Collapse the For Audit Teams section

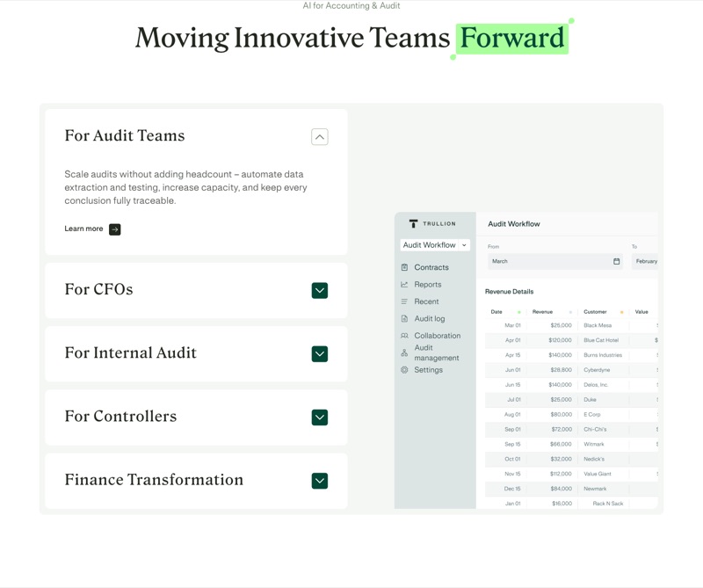(320, 137)
